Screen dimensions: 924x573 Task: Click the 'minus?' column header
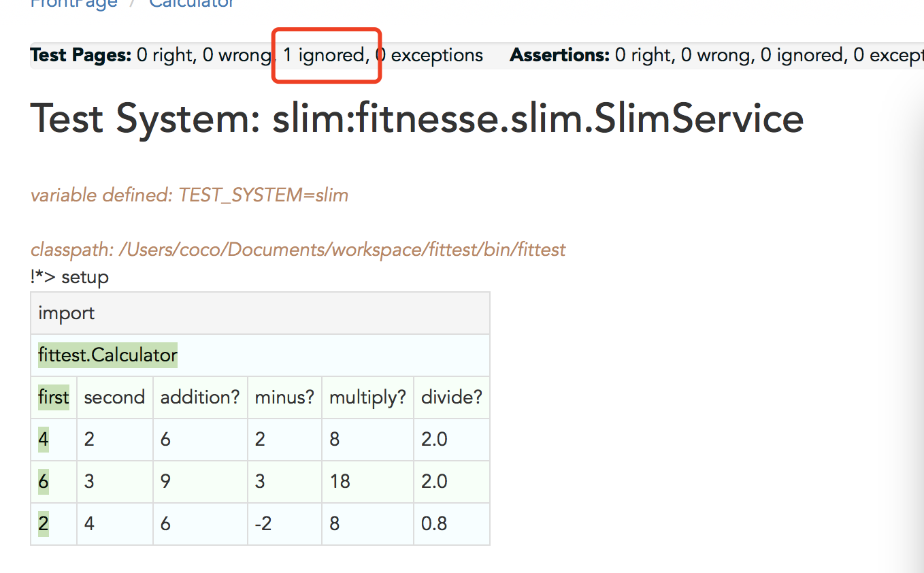pos(284,397)
